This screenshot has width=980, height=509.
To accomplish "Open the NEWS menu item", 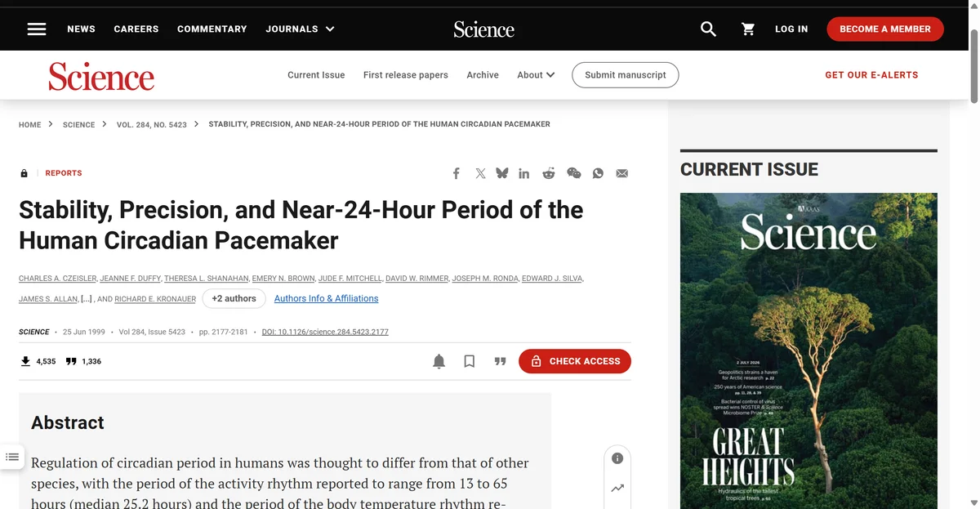I will [x=81, y=29].
